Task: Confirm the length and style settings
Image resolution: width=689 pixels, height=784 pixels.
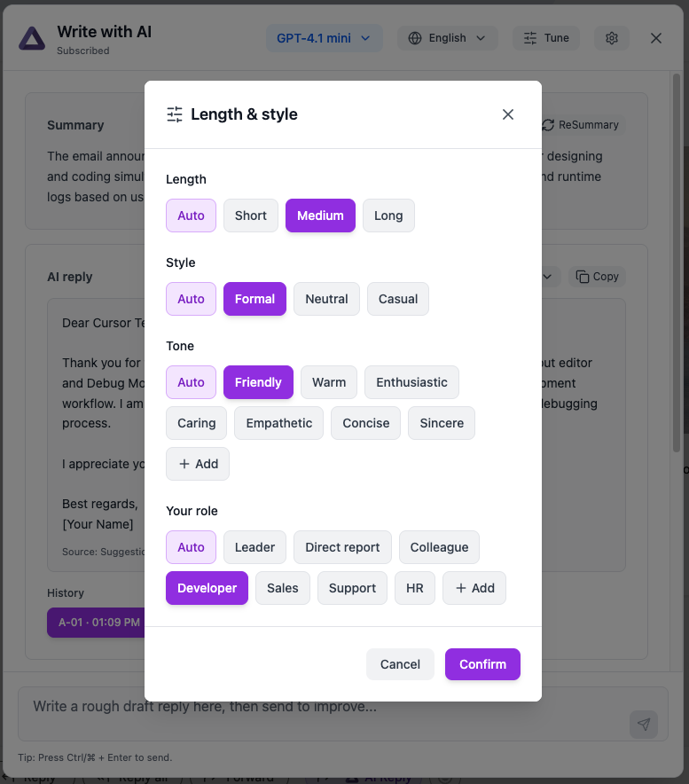Action: point(482,664)
